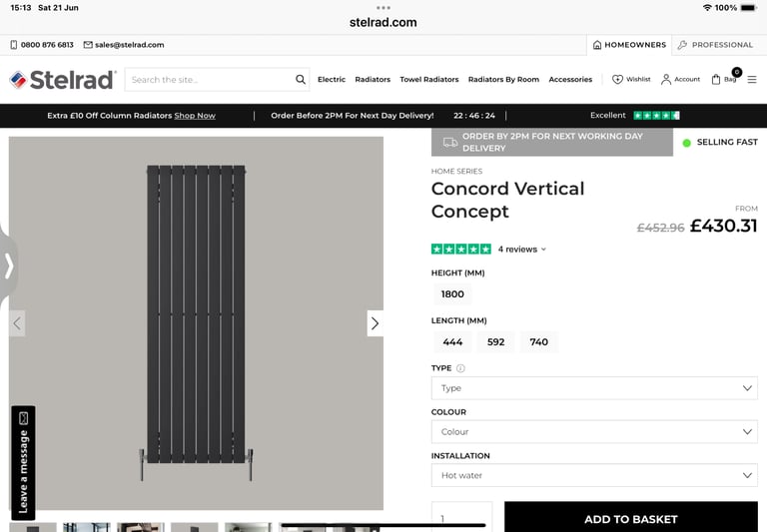Show next product image arrow
The width and height of the screenshot is (767, 532).
(x=375, y=323)
